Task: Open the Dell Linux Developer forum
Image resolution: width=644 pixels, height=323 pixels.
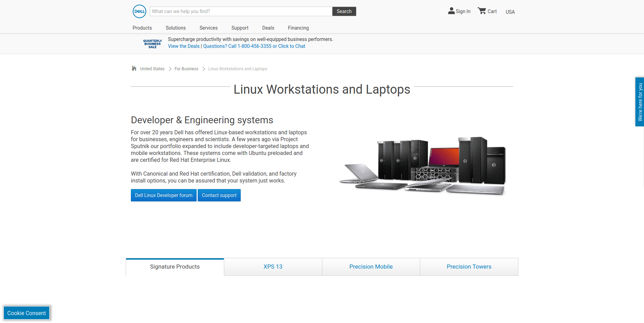Action: point(164,195)
